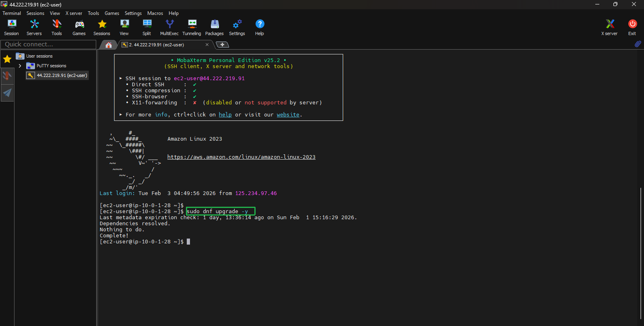This screenshot has height=326, width=644.
Task: Click the MobaXterm Personal Edition v25.2 title
Action: pyautogui.click(x=228, y=60)
